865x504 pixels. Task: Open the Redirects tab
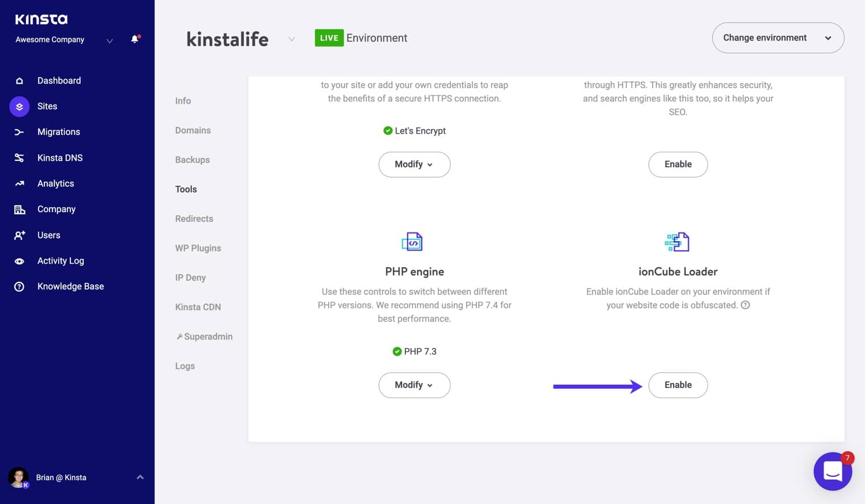194,219
